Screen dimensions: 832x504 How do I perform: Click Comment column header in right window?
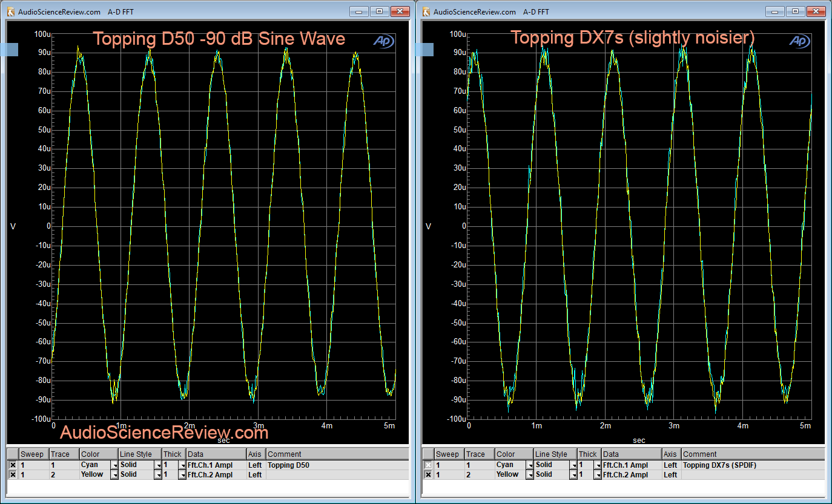coord(753,454)
